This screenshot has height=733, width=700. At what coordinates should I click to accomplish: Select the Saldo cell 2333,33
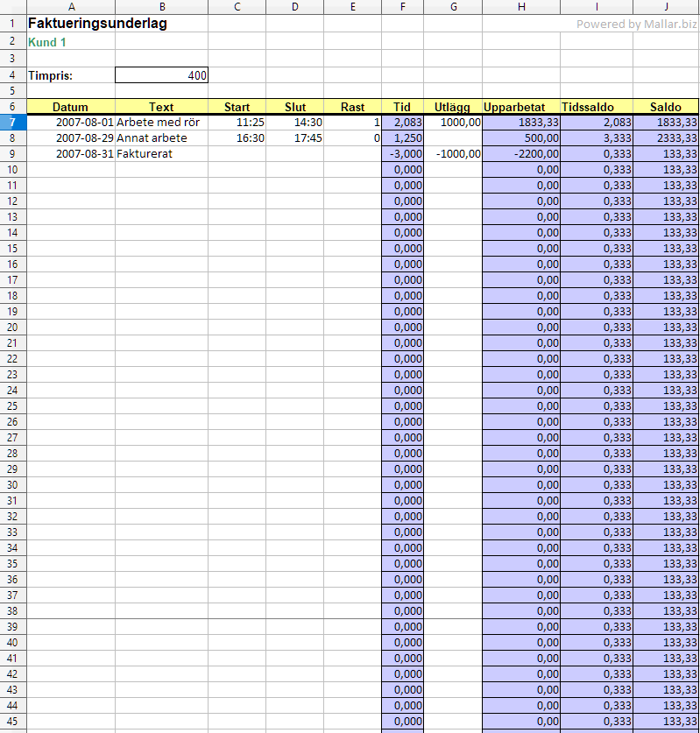tap(667, 137)
